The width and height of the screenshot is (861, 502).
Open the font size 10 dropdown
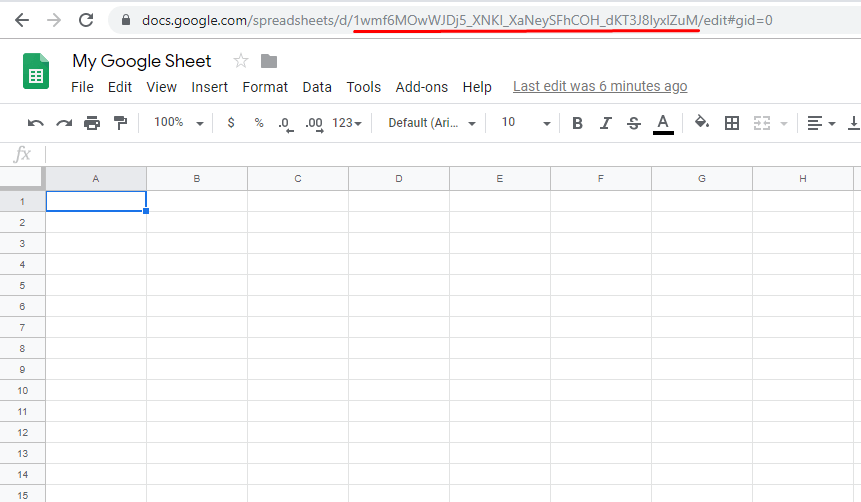pos(526,122)
